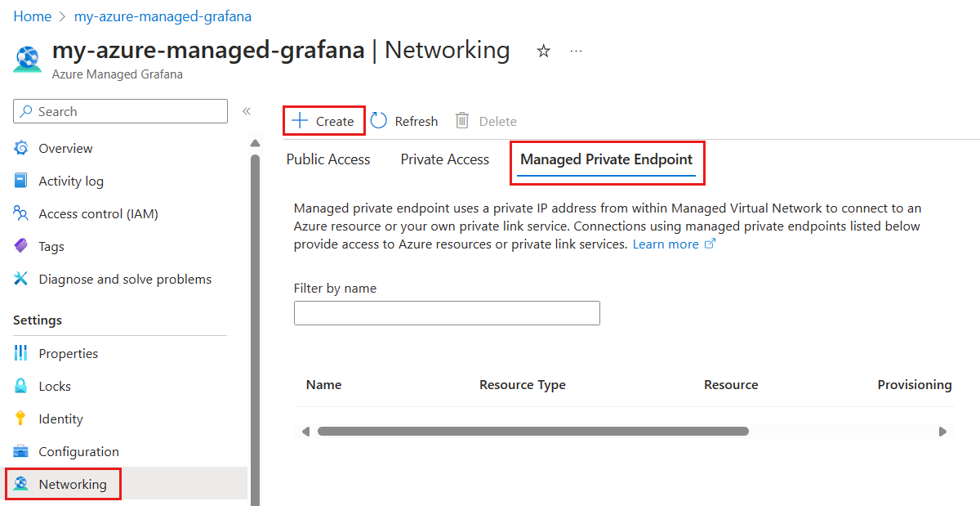Image resolution: width=980 pixels, height=506 pixels.
Task: Switch to the Public Access tab
Action: click(328, 159)
